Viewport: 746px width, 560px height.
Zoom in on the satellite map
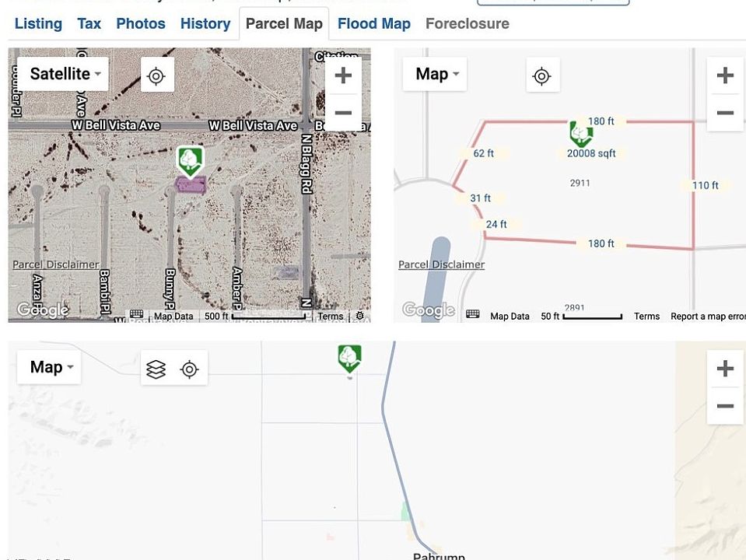343,75
